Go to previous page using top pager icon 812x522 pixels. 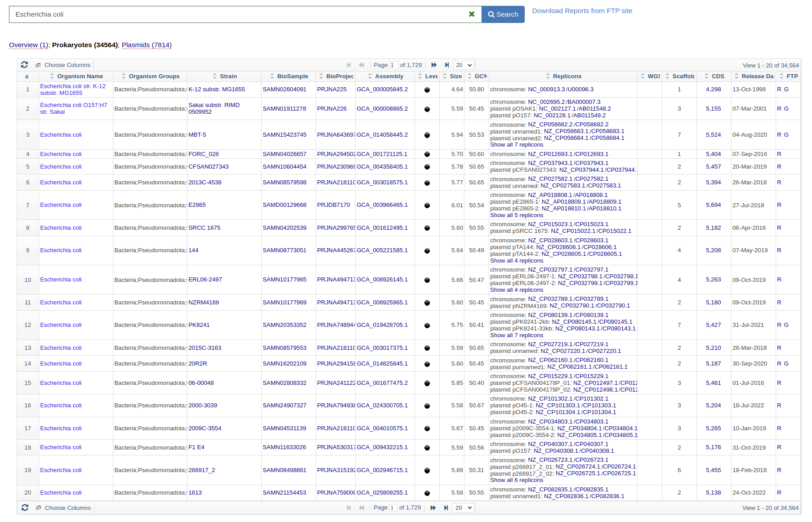[x=361, y=65]
